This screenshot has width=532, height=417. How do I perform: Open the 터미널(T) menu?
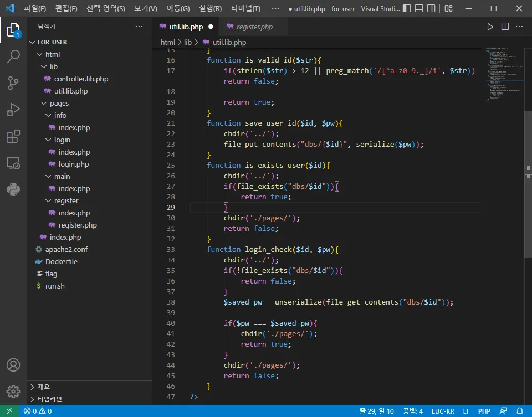[x=245, y=8]
